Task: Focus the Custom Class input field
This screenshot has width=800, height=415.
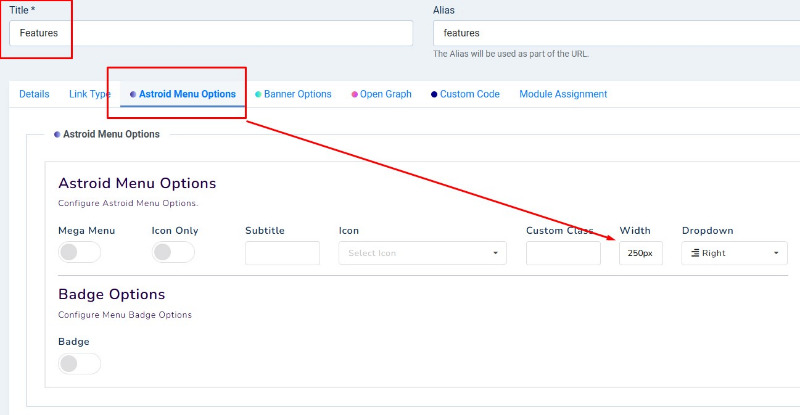Action: pyautogui.click(x=563, y=253)
